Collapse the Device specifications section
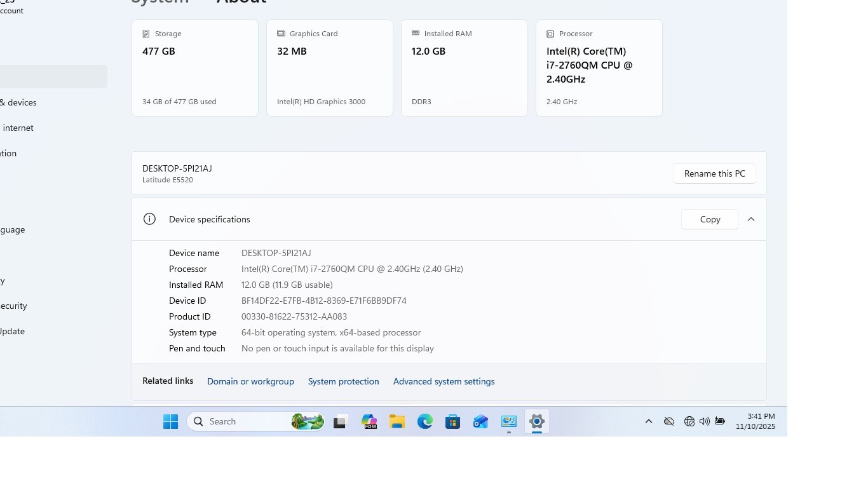The width and height of the screenshot is (868, 488). pos(751,219)
